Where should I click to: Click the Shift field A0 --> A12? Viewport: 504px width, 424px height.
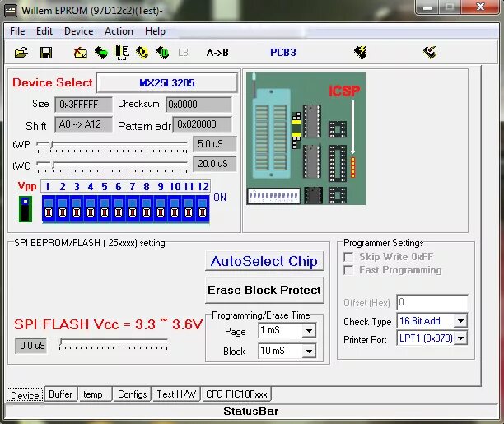point(83,124)
